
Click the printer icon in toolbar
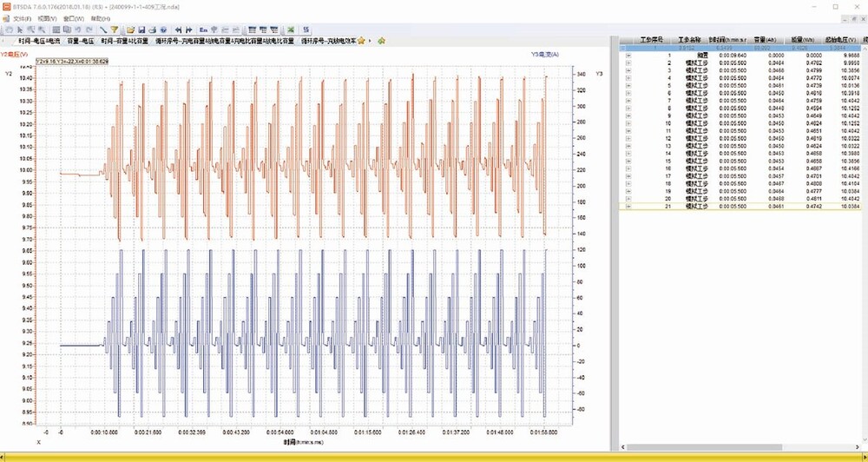(x=153, y=30)
